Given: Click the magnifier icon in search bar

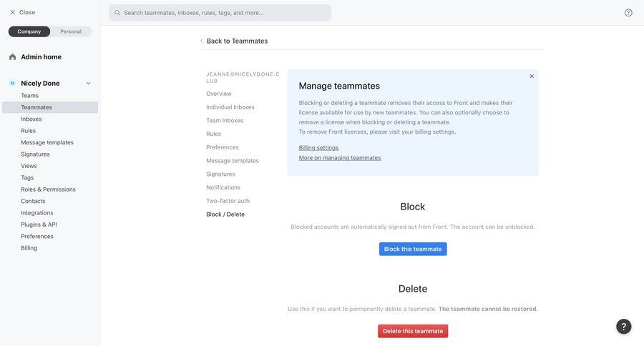Looking at the screenshot, I should [x=117, y=13].
